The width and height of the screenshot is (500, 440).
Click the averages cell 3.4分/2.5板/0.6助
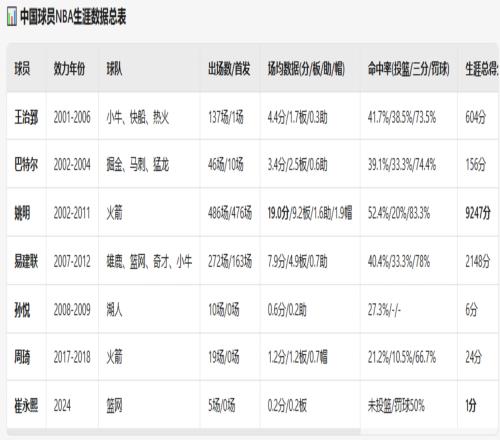[298, 165]
